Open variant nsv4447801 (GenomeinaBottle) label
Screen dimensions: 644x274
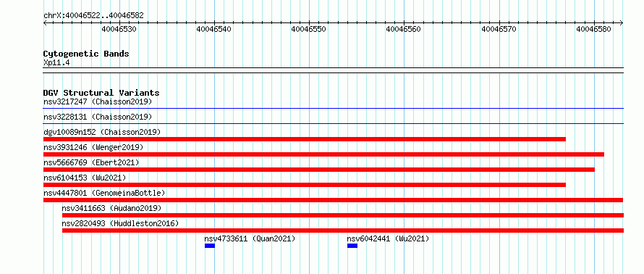(104, 193)
